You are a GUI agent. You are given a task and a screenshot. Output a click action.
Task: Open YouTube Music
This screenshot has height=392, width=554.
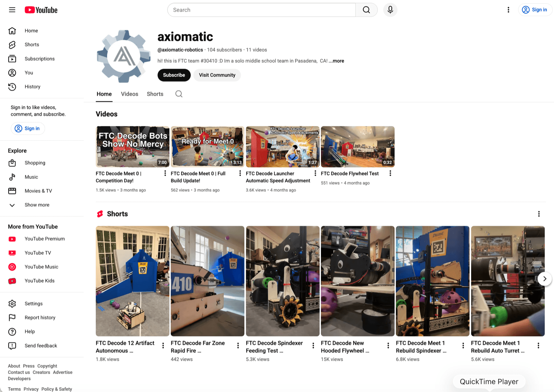pos(42,267)
